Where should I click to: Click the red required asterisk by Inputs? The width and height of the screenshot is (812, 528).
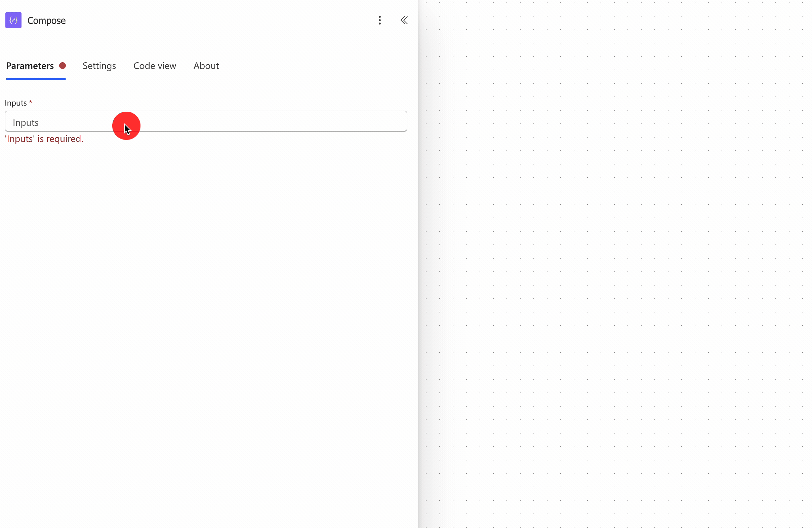tap(31, 102)
